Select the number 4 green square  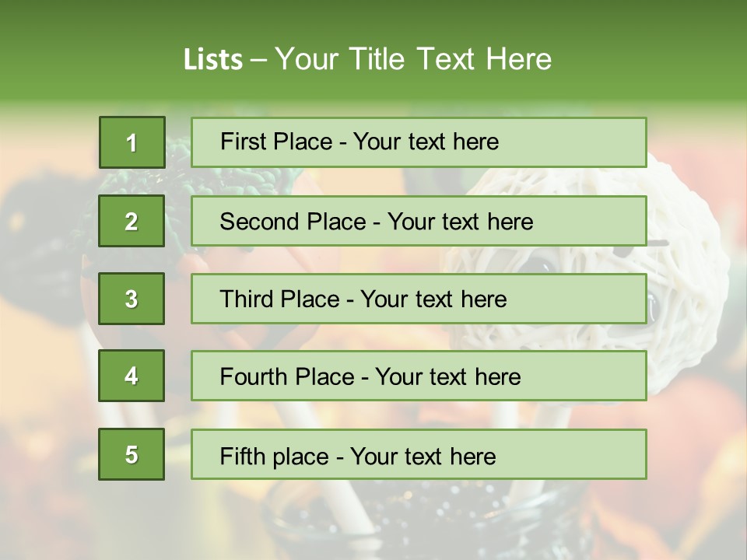132,376
